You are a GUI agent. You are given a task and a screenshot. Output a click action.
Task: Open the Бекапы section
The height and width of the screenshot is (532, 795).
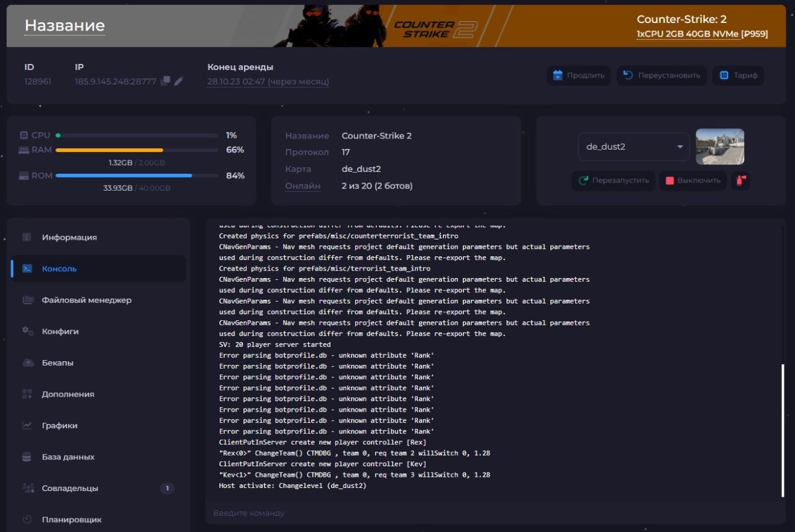[x=99, y=363]
